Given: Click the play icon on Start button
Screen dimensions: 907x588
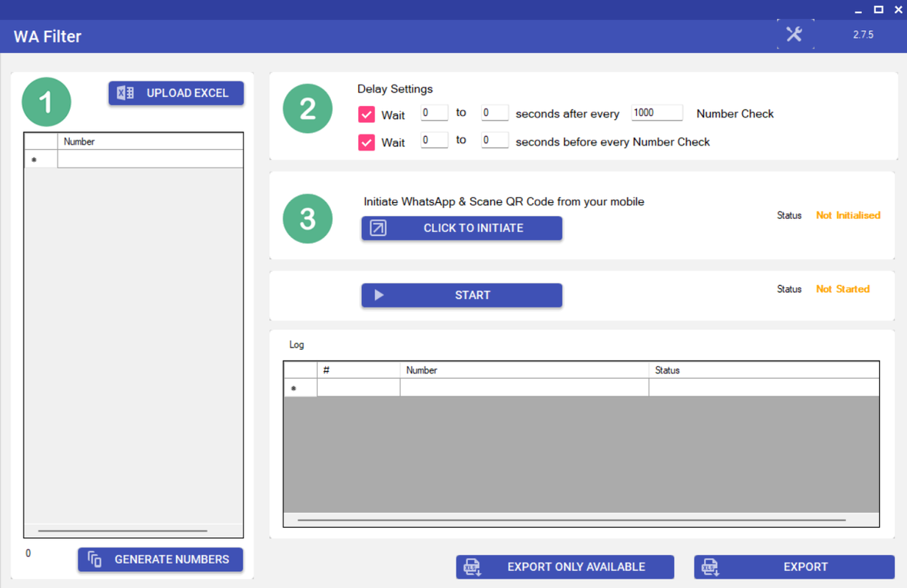Looking at the screenshot, I should click(x=379, y=295).
